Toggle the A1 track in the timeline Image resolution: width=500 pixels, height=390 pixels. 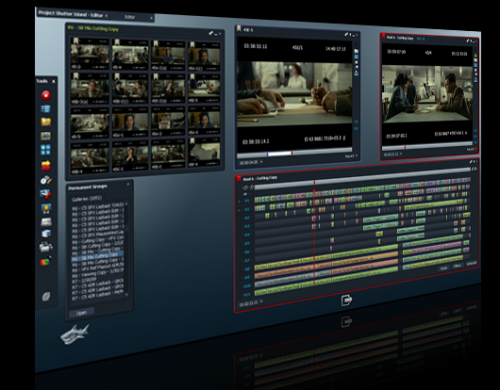click(x=247, y=209)
